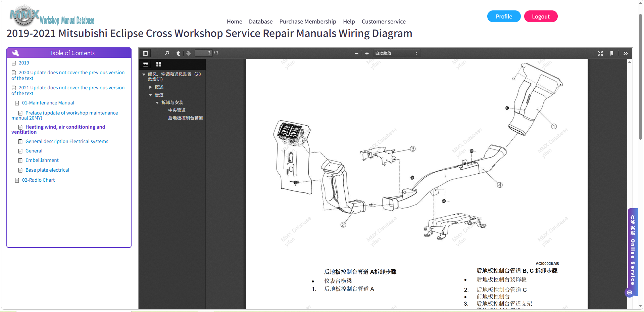Collapse the 拆卸与安装 outline node

point(157,103)
